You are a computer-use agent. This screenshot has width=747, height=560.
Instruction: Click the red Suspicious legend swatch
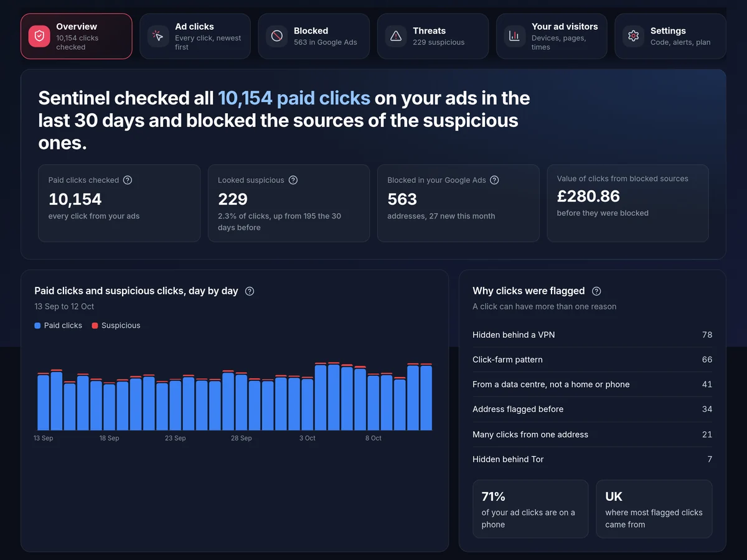click(x=95, y=325)
